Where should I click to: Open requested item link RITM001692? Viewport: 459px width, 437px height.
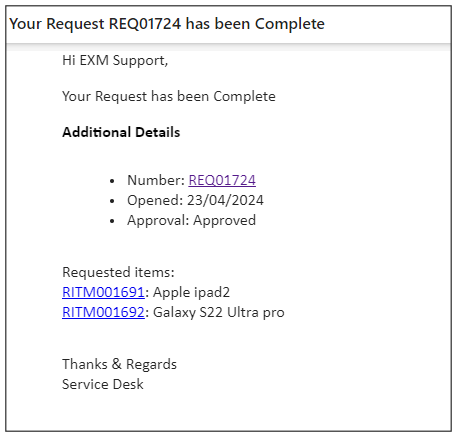coord(103,312)
